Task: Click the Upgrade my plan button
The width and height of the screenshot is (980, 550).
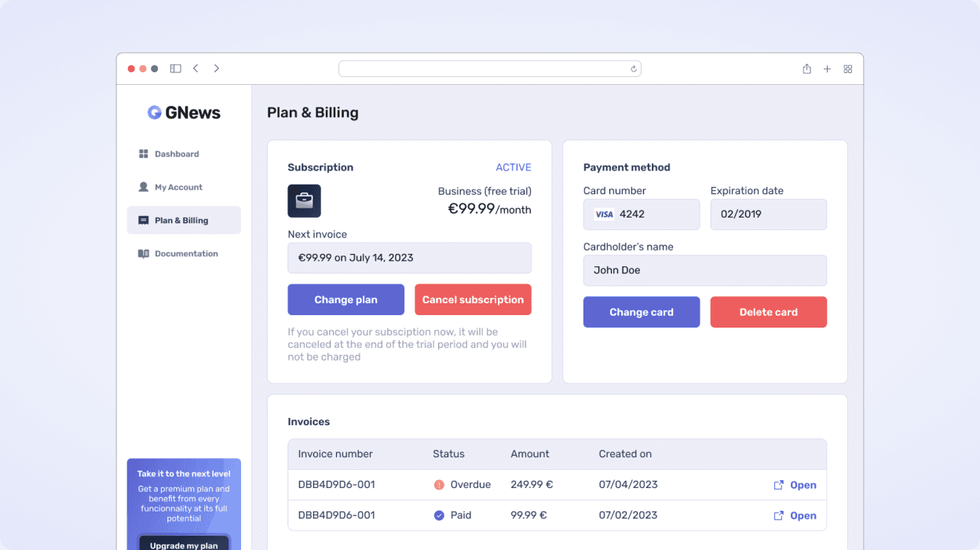Action: pos(184,543)
